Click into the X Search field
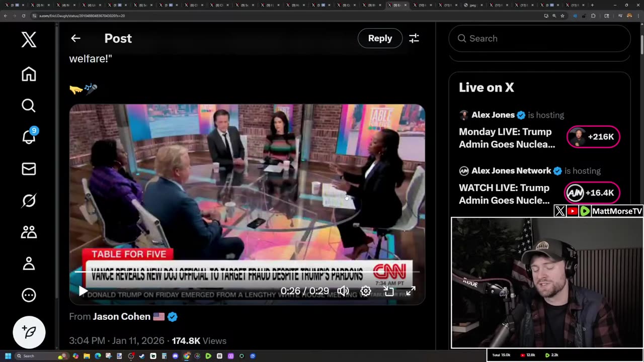Viewport: 644px width, 362px height. [539, 38]
